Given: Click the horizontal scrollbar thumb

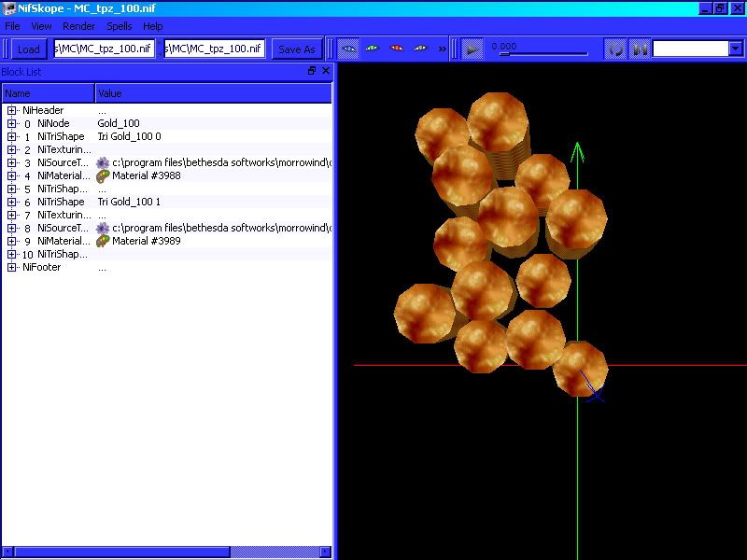Looking at the screenshot, I should [122, 552].
